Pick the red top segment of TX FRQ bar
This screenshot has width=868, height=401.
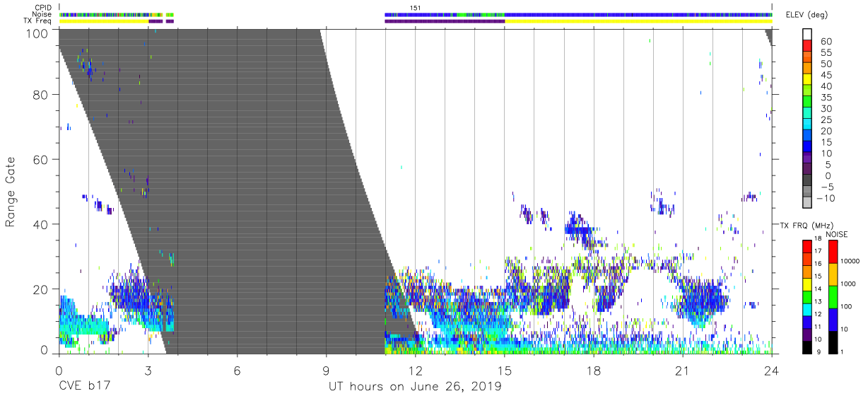click(x=807, y=246)
